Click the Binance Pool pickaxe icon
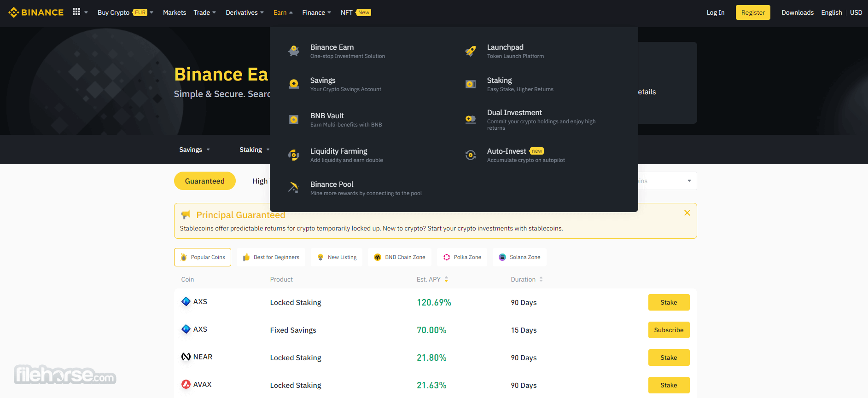868x398 pixels. (294, 188)
